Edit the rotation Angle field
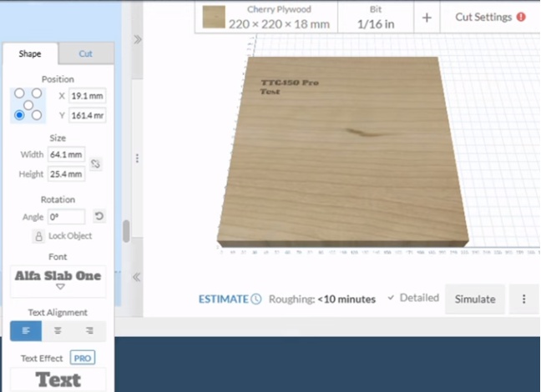This screenshot has height=392, width=541. 66,217
